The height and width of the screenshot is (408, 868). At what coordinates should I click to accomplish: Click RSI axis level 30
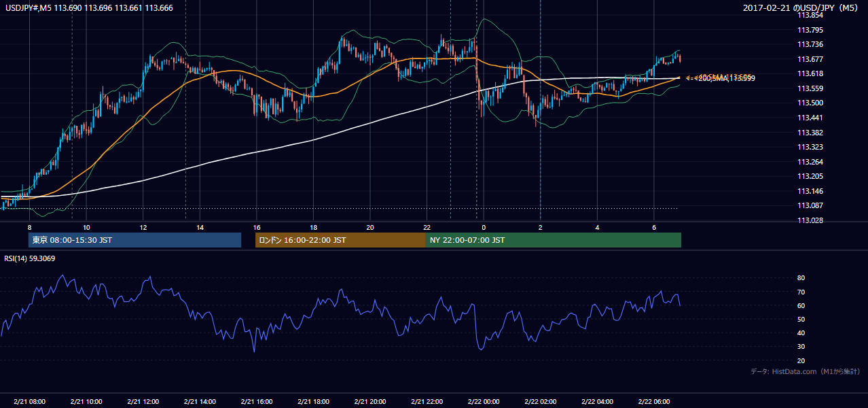(x=801, y=347)
